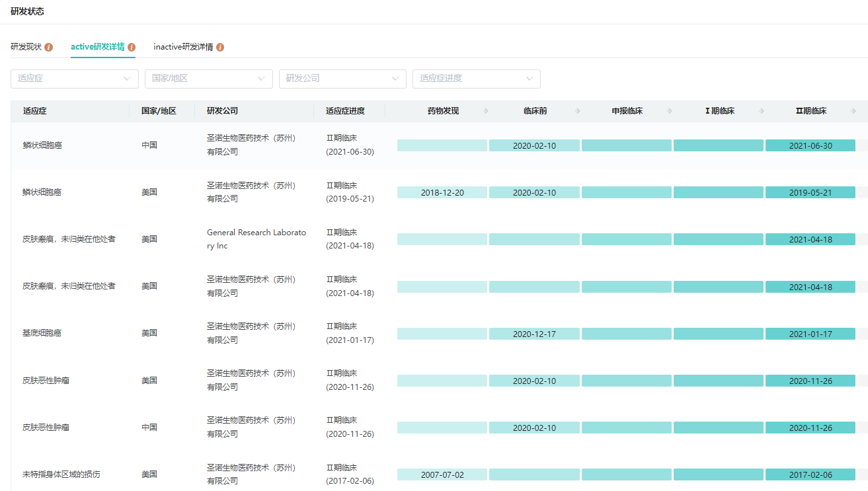The height and width of the screenshot is (491, 868).
Task: Select the active研发详情 tab
Action: pyautogui.click(x=97, y=48)
